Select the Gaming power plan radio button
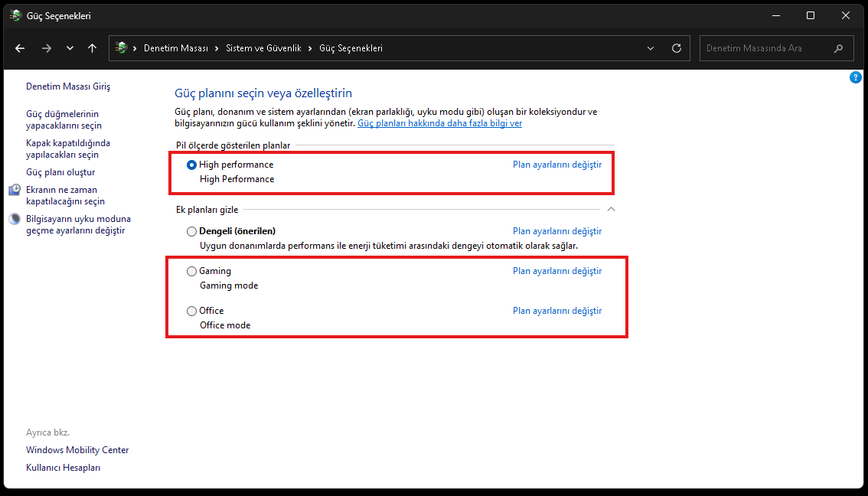868x496 pixels. tap(191, 271)
